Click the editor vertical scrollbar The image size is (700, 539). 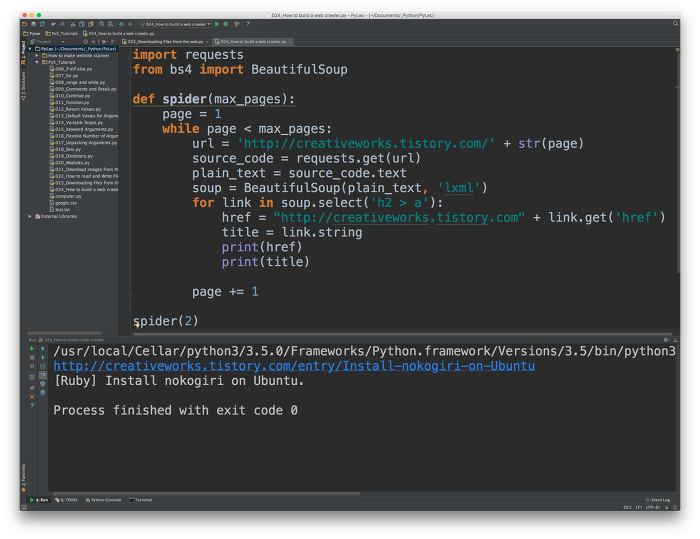pyautogui.click(x=678, y=161)
